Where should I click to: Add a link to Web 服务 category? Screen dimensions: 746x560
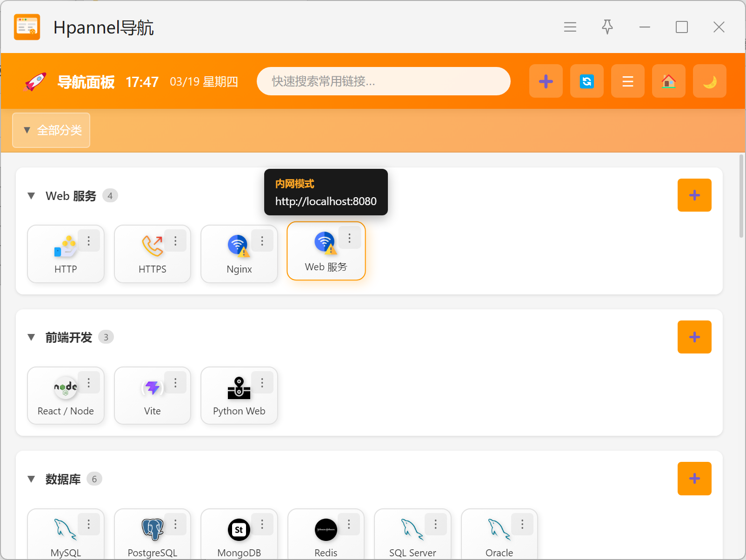pos(694,195)
